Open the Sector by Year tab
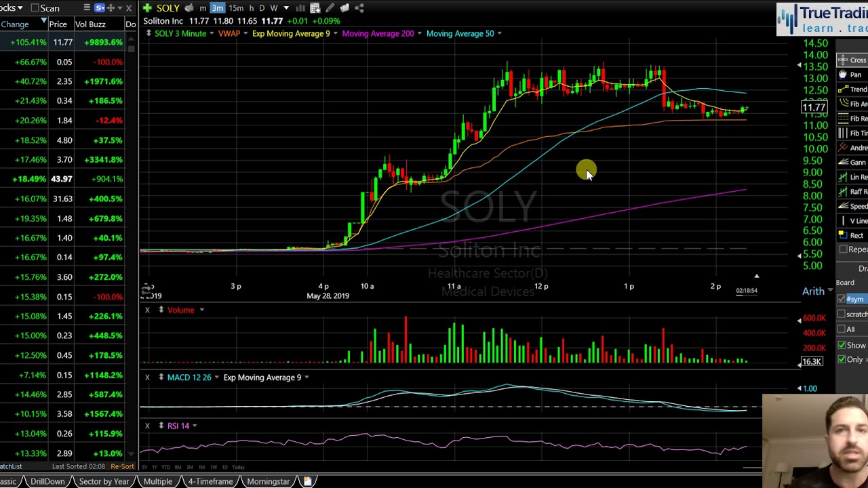868x488 pixels. [x=104, y=481]
